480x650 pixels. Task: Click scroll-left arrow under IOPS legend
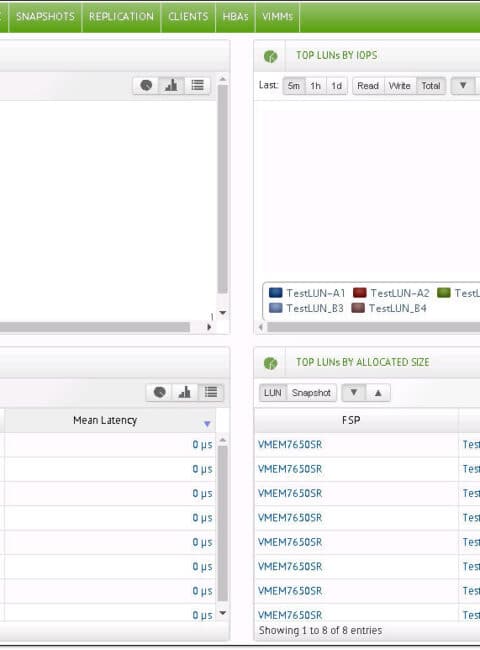261,327
